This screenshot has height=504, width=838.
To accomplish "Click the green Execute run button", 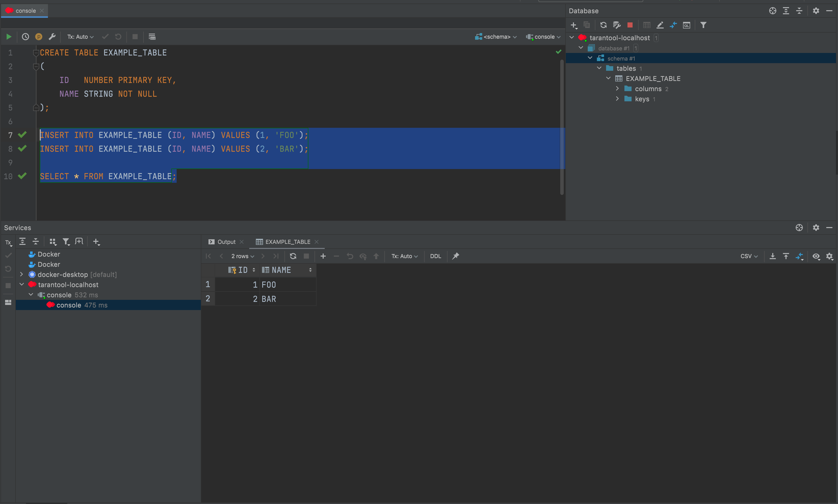I will pos(9,37).
